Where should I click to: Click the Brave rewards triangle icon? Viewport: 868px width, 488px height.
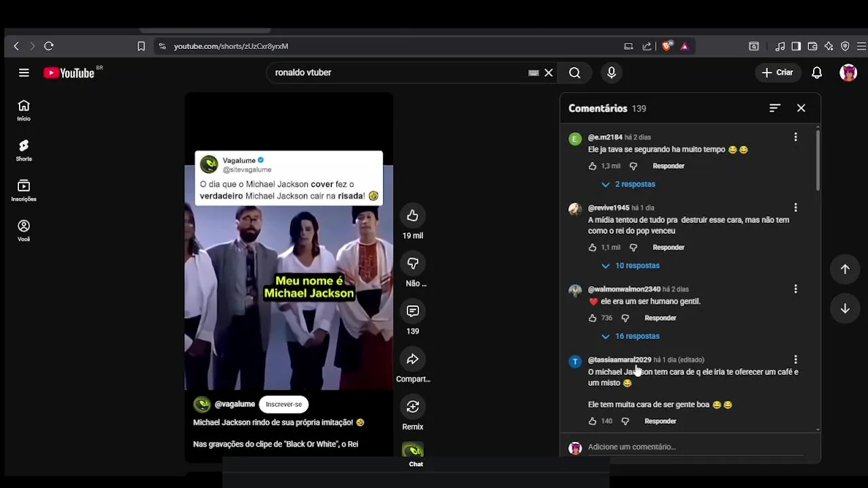click(x=684, y=46)
